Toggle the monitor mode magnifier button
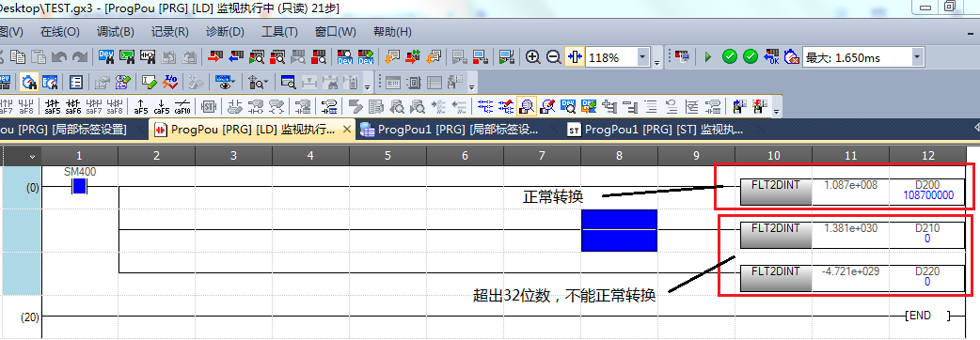Viewport: 980px width, 340px height. click(x=527, y=107)
